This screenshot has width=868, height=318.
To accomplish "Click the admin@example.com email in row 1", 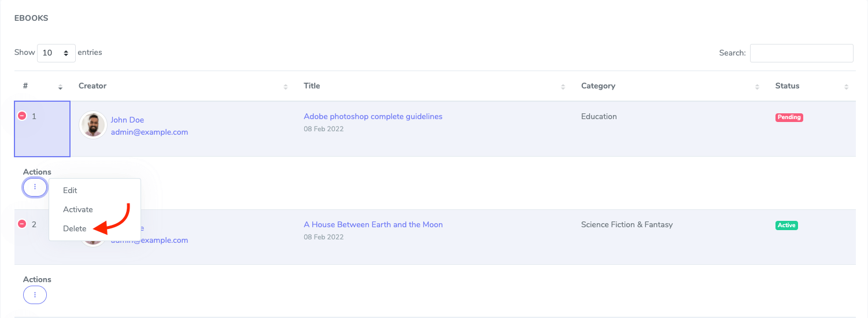I will [149, 132].
